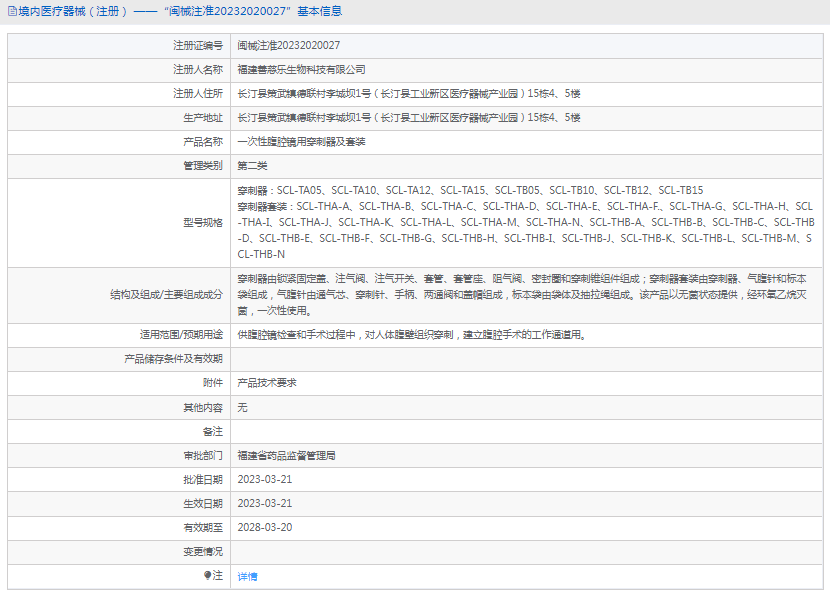Click the document icon in the page header
Image resolution: width=830 pixels, height=594 pixels.
pos(12,11)
